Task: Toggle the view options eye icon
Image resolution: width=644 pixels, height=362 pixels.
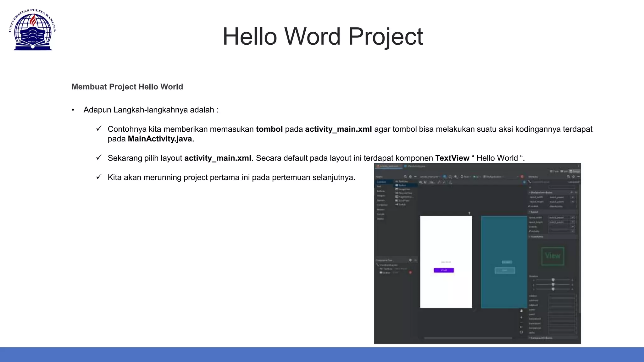Action: 421,182
